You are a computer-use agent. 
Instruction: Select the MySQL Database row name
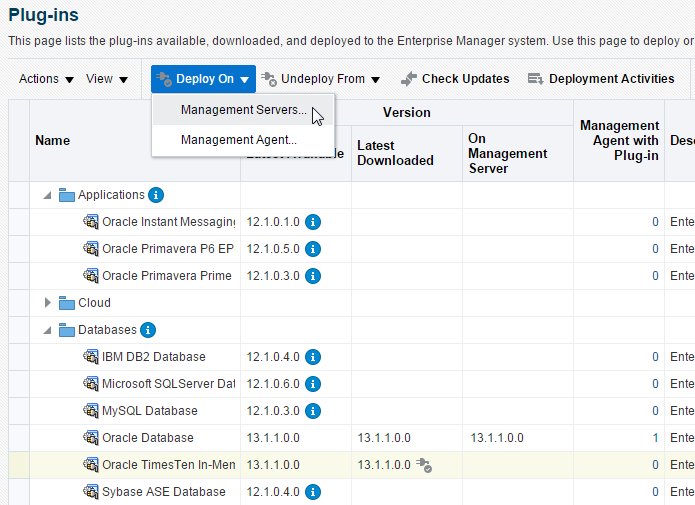[149, 411]
